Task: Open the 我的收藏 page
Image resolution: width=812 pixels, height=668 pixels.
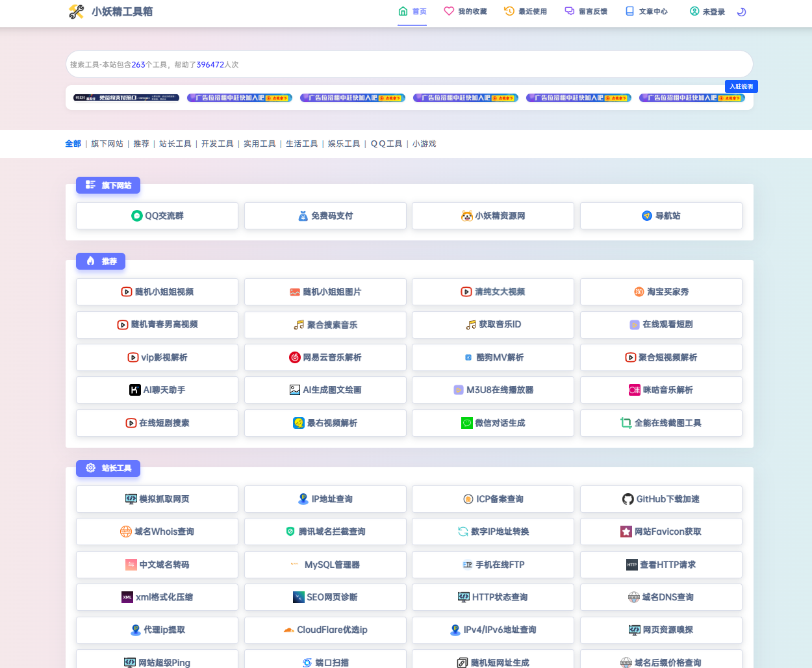Action: coord(465,11)
